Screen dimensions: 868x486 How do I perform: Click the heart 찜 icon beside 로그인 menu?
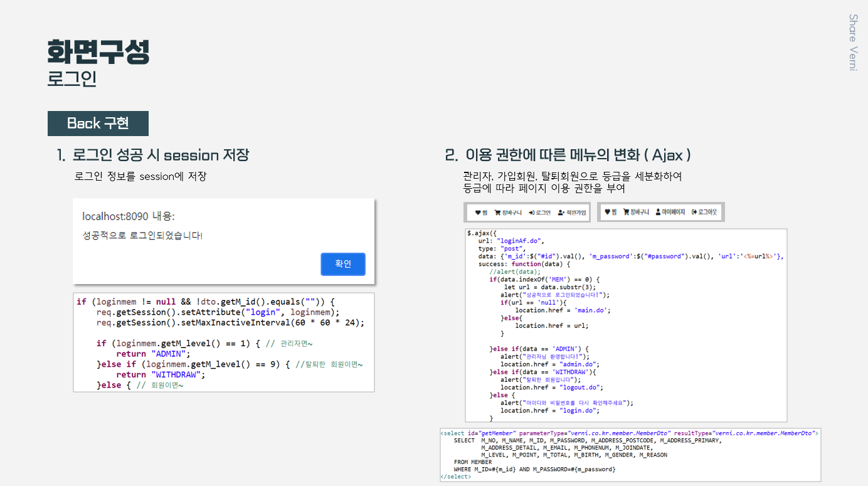coord(478,213)
